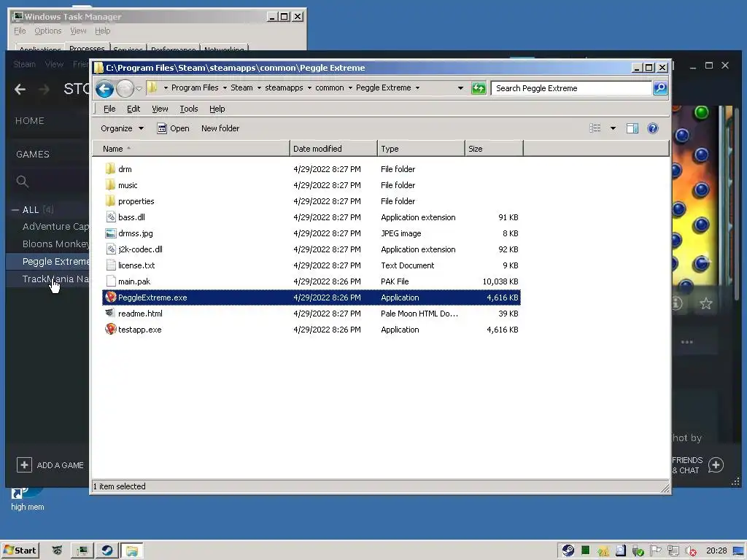This screenshot has height=560, width=747.
Task: Sort by the Name column header
Action: point(191,149)
